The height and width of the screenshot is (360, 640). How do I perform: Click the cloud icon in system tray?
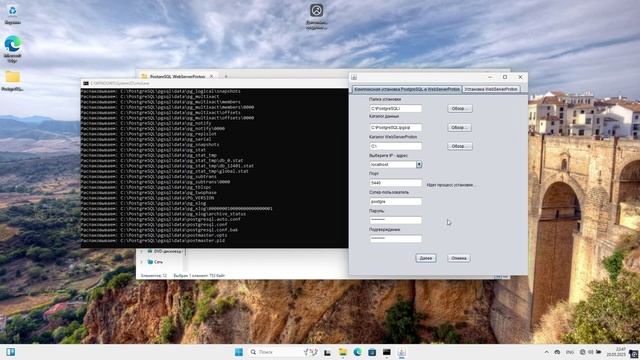pos(557,352)
